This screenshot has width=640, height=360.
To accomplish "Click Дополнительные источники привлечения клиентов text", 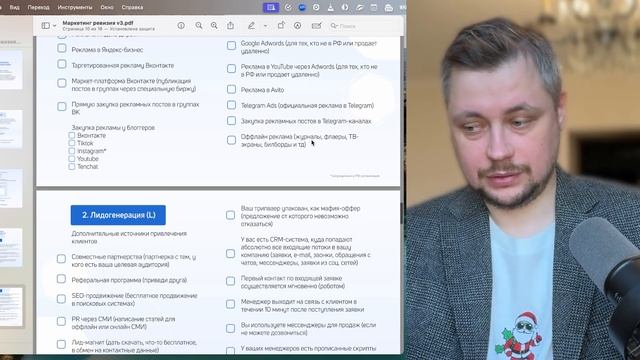I will 129,237.
